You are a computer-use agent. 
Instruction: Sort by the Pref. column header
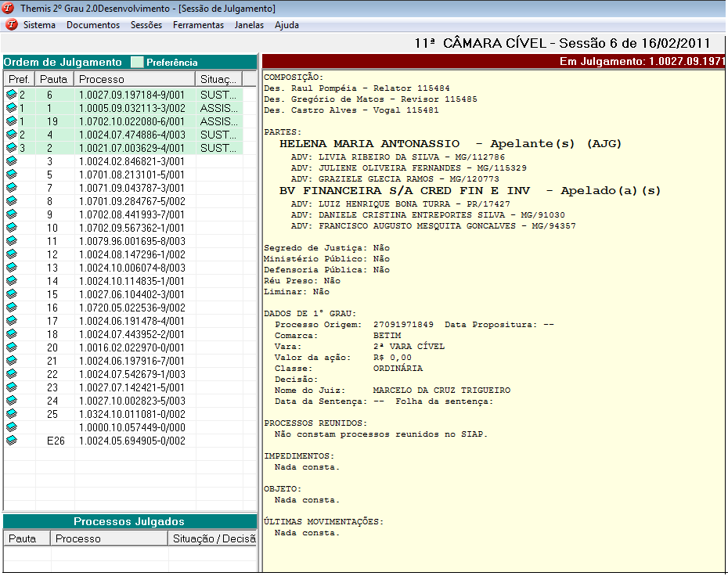click(19, 79)
